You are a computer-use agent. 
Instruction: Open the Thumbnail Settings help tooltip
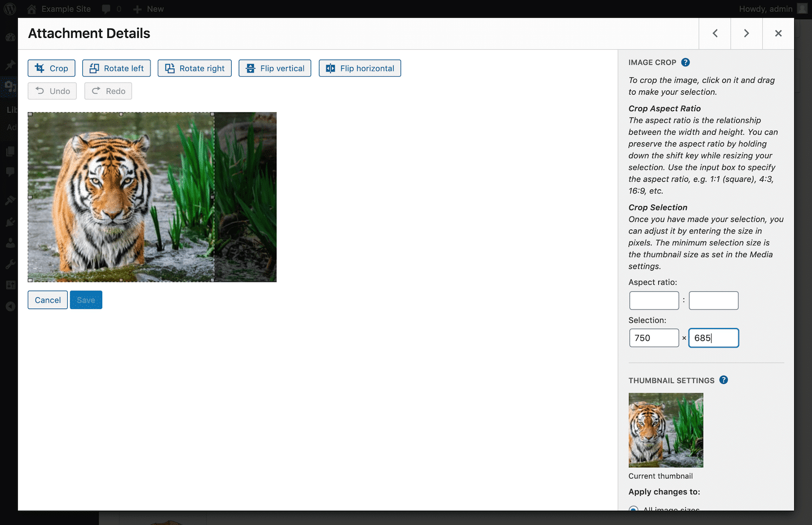pyautogui.click(x=724, y=380)
